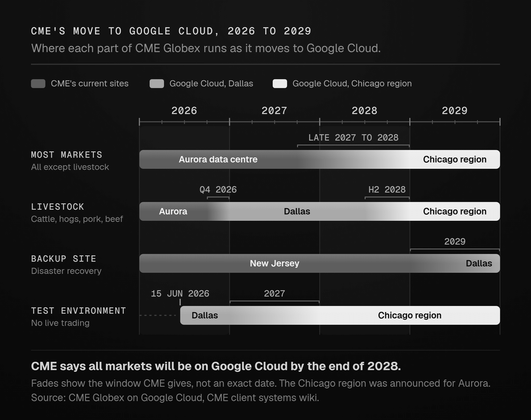531x420 pixels.
Task: Click headline 'CME says all markets will be on Google Cloud'
Action: [216, 366]
